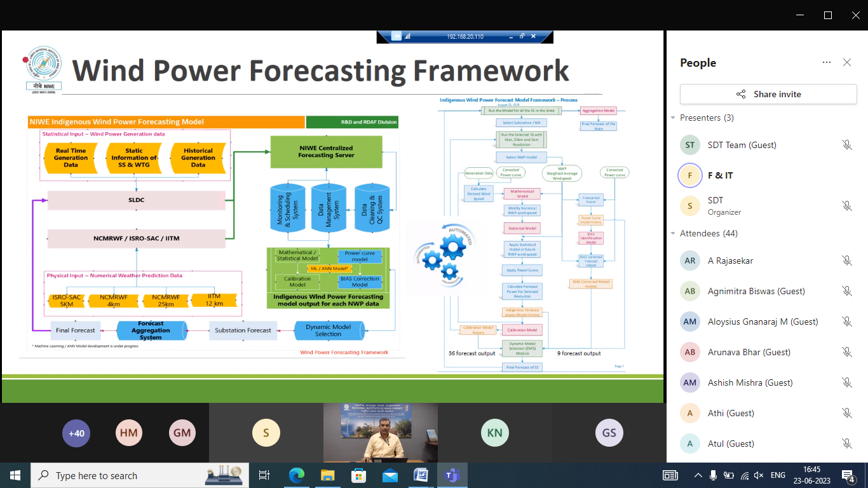Screen dimensions: 868x488
Task: Open the +40 overflow participants bubble
Action: point(76,433)
